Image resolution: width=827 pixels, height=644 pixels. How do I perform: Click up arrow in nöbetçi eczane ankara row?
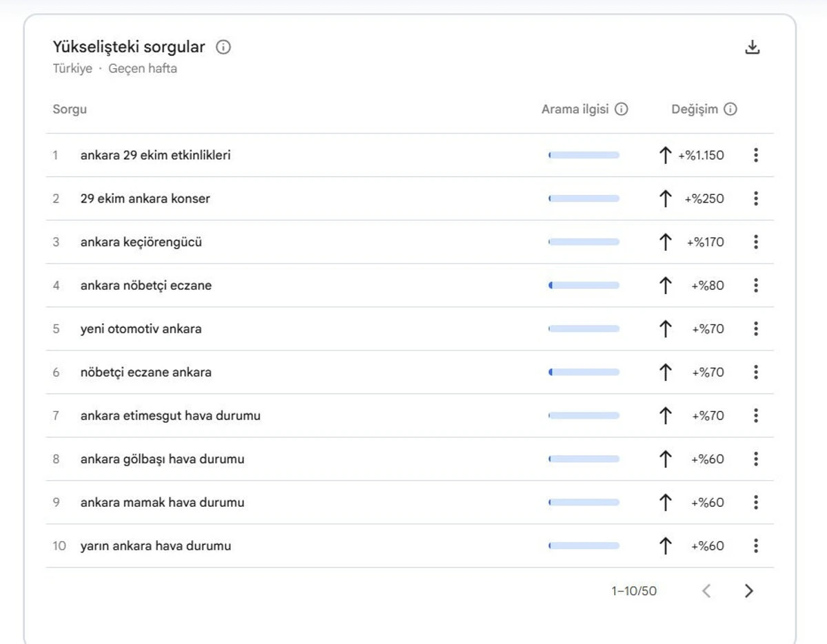pyautogui.click(x=665, y=372)
